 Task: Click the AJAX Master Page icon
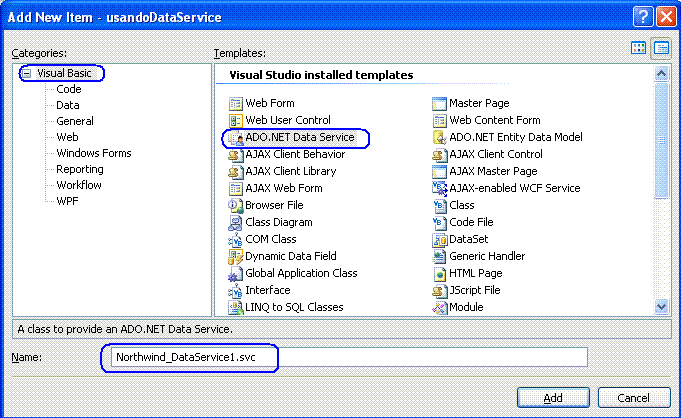click(439, 172)
